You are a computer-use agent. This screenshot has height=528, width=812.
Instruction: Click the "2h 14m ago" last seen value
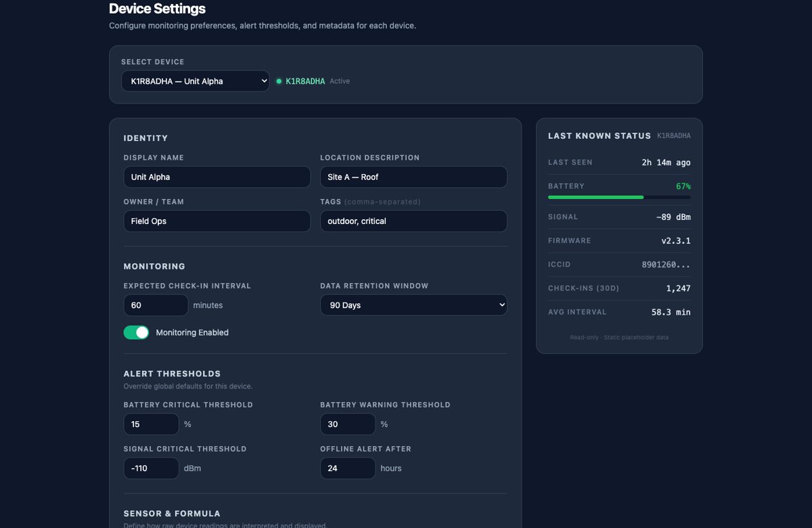click(666, 162)
